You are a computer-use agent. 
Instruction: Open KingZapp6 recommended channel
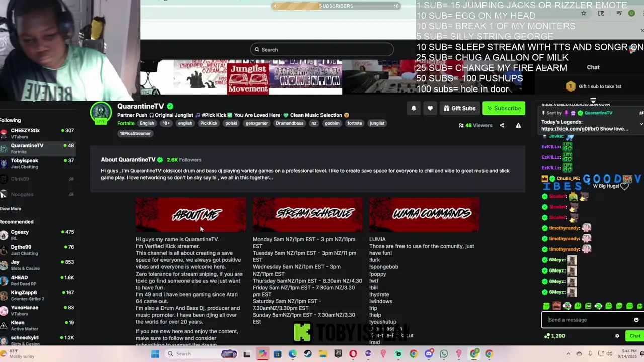[x=38, y=295]
